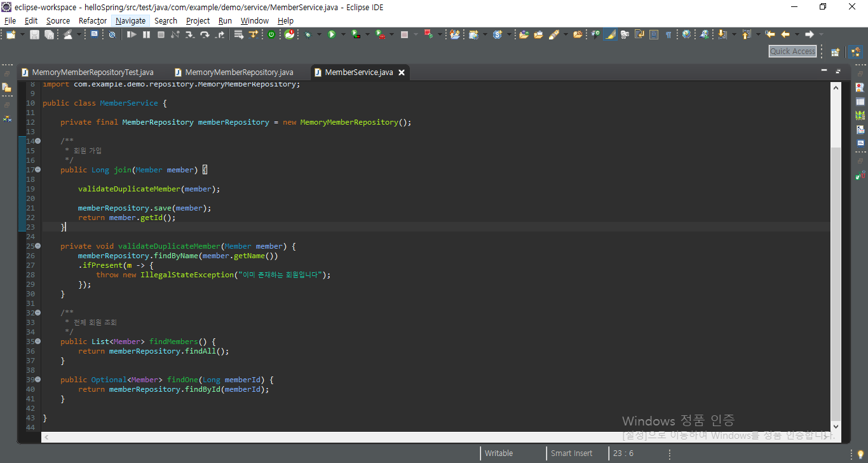Click the Drop to Frame icon
This screenshot has height=463, width=868.
tap(238, 34)
